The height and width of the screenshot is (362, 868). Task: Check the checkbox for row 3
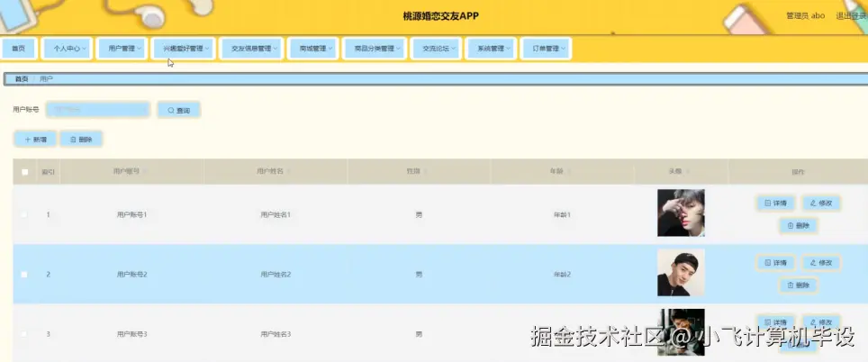(24, 334)
